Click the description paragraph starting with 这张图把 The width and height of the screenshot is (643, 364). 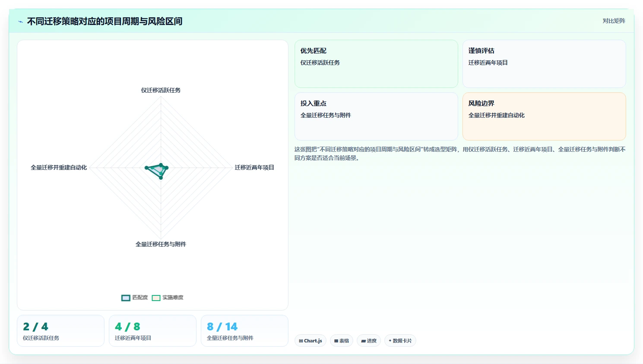[460, 154]
